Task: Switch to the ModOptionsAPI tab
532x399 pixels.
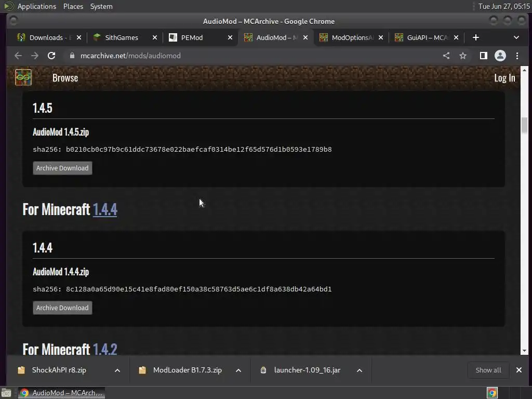Action: [351, 37]
